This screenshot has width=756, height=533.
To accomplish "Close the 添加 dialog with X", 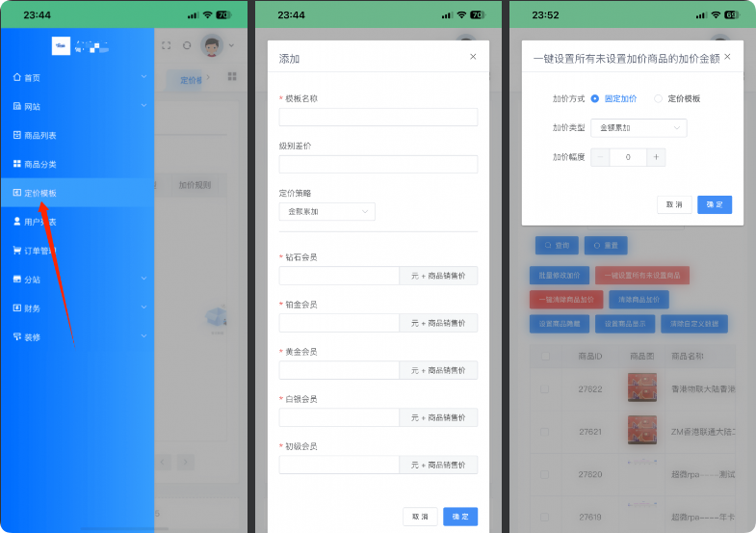I will (x=473, y=57).
